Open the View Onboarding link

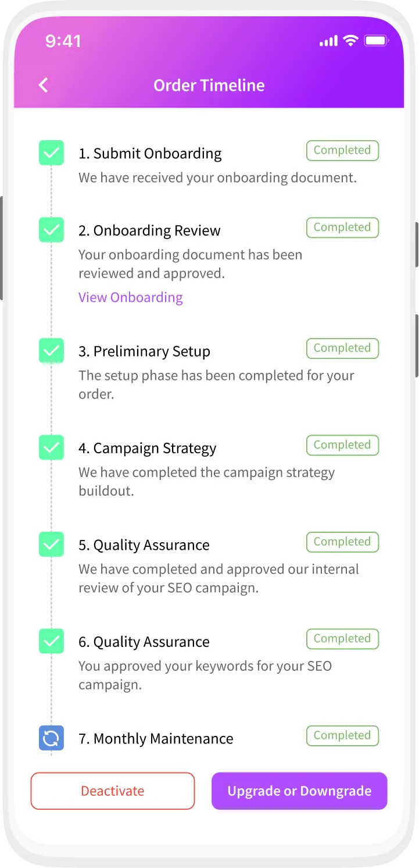point(131,297)
